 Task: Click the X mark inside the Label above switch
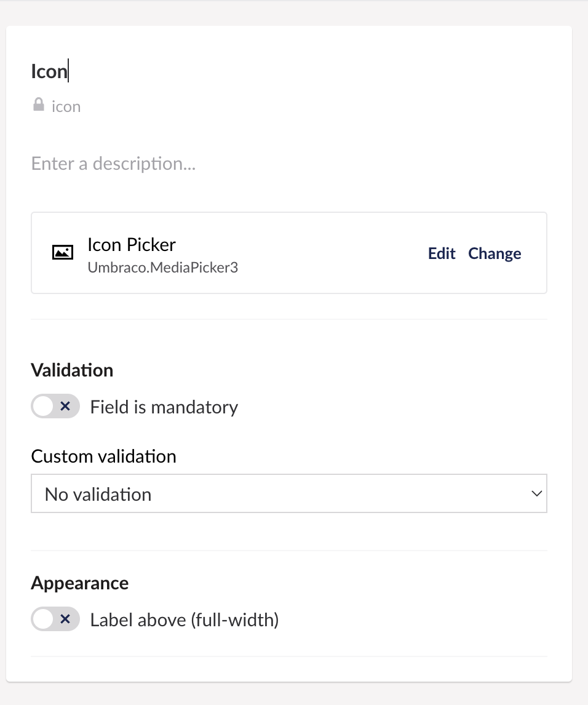coord(65,619)
